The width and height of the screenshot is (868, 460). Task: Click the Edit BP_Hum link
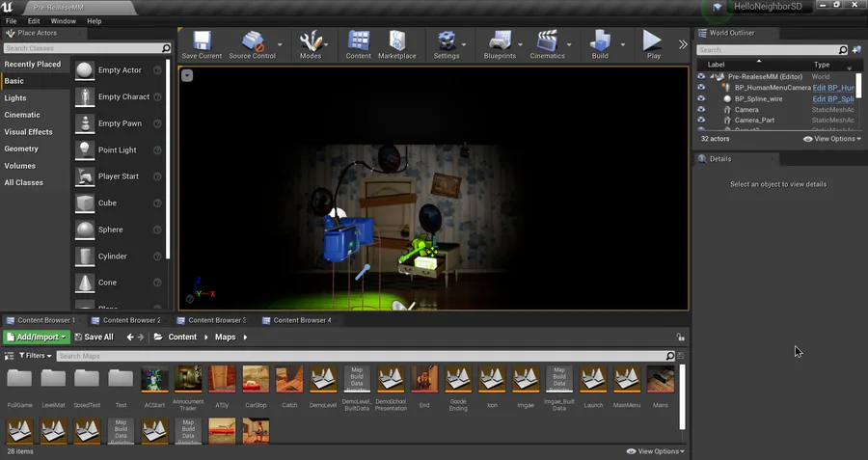[x=833, y=88]
